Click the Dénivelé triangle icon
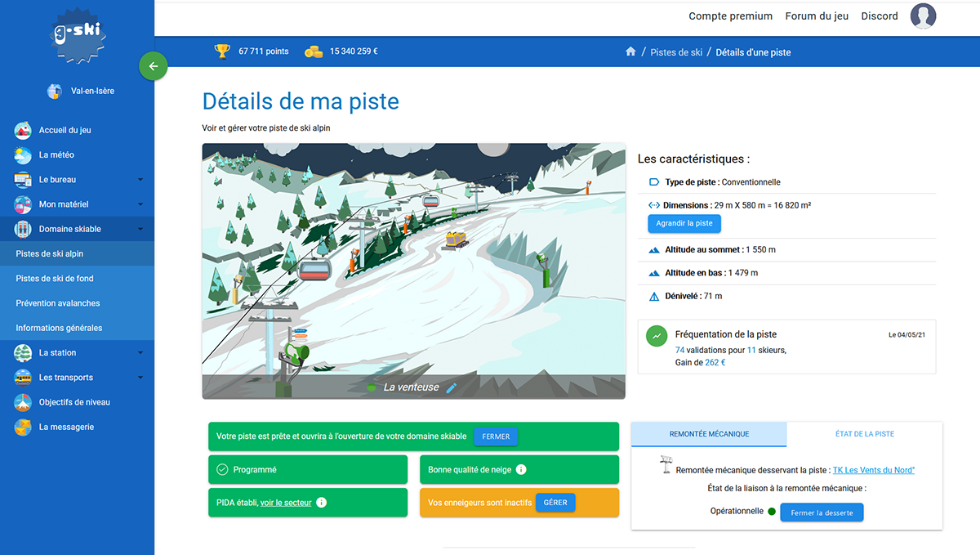 click(653, 296)
